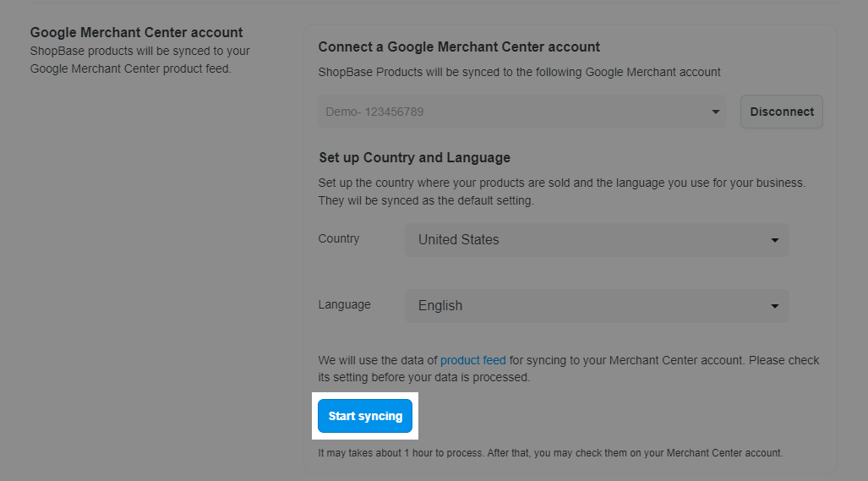The height and width of the screenshot is (481, 868).
Task: Open the Demo- 123456789 account dropdown
Action: point(522,112)
